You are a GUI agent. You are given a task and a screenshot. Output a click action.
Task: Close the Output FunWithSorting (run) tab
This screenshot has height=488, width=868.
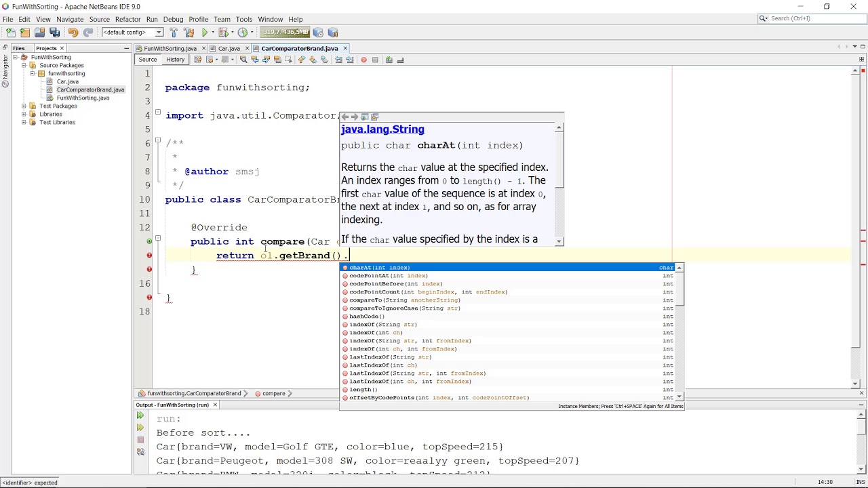[215, 405]
